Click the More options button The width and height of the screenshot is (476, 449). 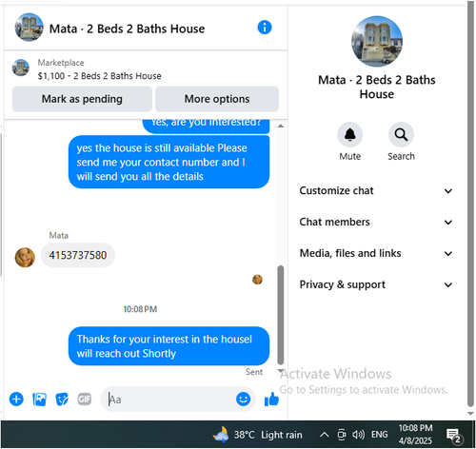pyautogui.click(x=217, y=99)
